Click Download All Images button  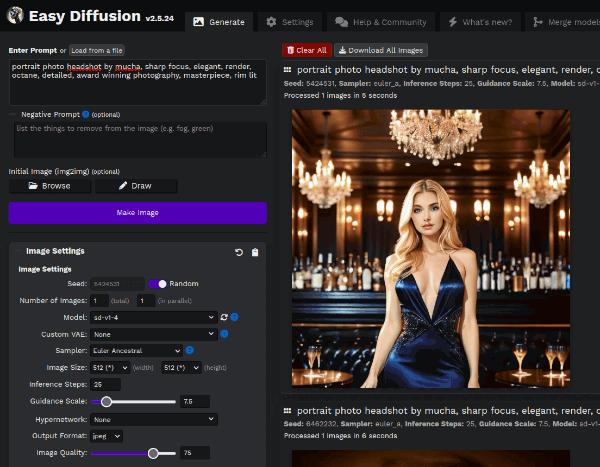click(x=381, y=50)
